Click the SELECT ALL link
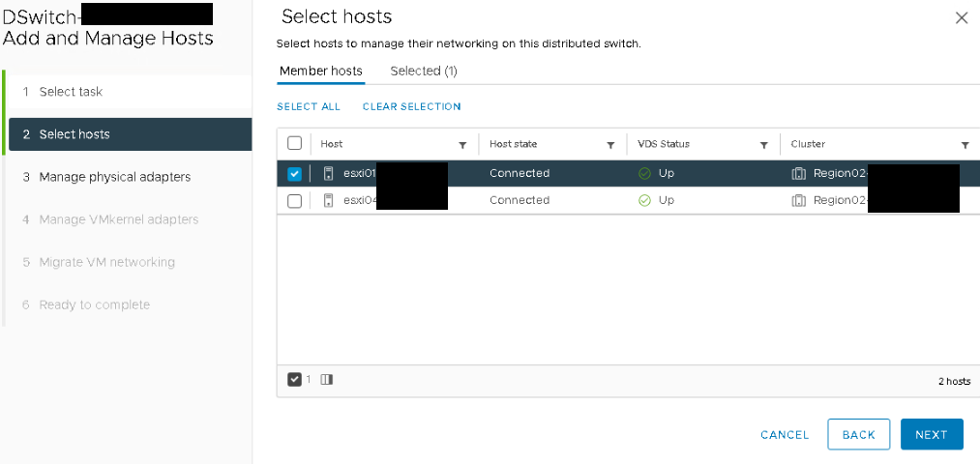The height and width of the screenshot is (464, 980). [309, 106]
